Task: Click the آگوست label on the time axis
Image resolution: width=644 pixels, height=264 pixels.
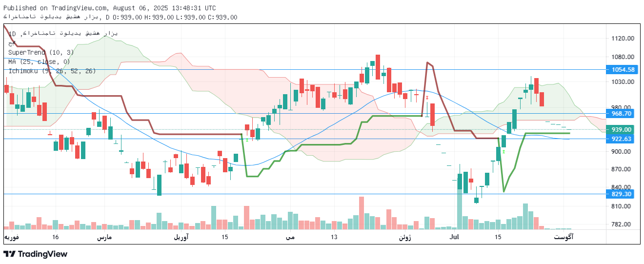Action: pyautogui.click(x=563, y=237)
